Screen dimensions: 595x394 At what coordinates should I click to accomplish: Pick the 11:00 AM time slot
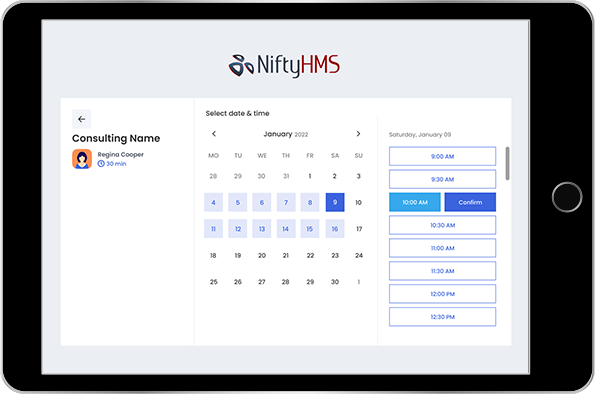point(442,248)
